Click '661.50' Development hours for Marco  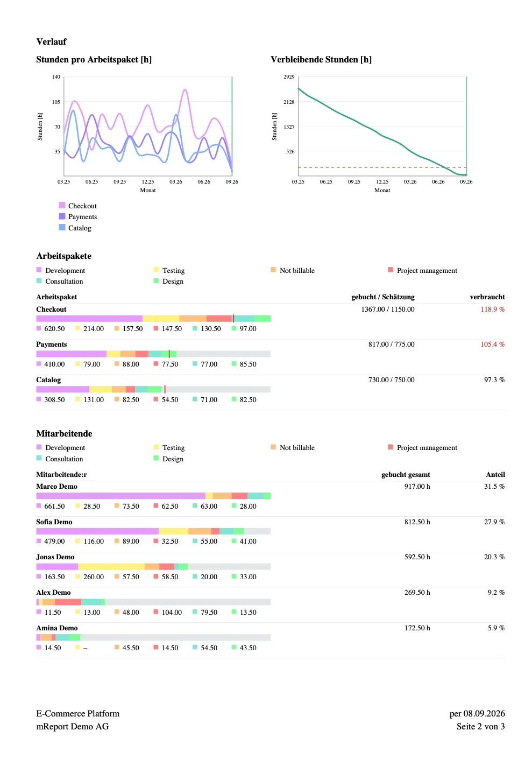(x=54, y=506)
